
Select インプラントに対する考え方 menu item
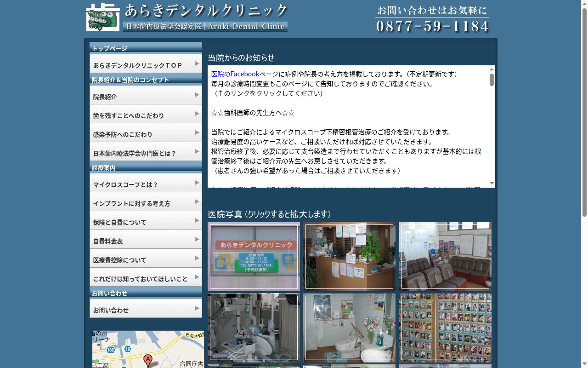pyautogui.click(x=146, y=201)
